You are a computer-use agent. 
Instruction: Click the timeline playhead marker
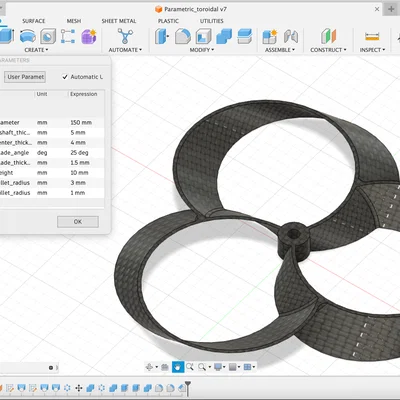coord(188,388)
